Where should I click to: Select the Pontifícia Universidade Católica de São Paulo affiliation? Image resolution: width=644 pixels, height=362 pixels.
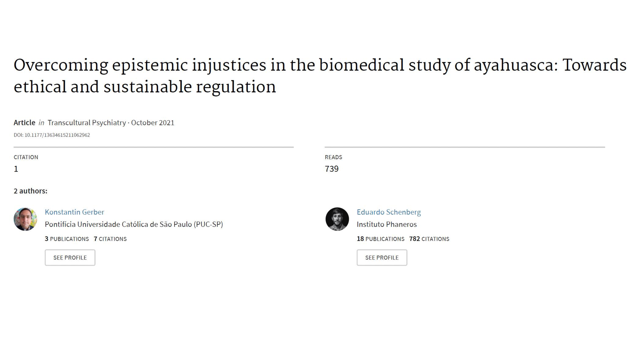[134, 224]
